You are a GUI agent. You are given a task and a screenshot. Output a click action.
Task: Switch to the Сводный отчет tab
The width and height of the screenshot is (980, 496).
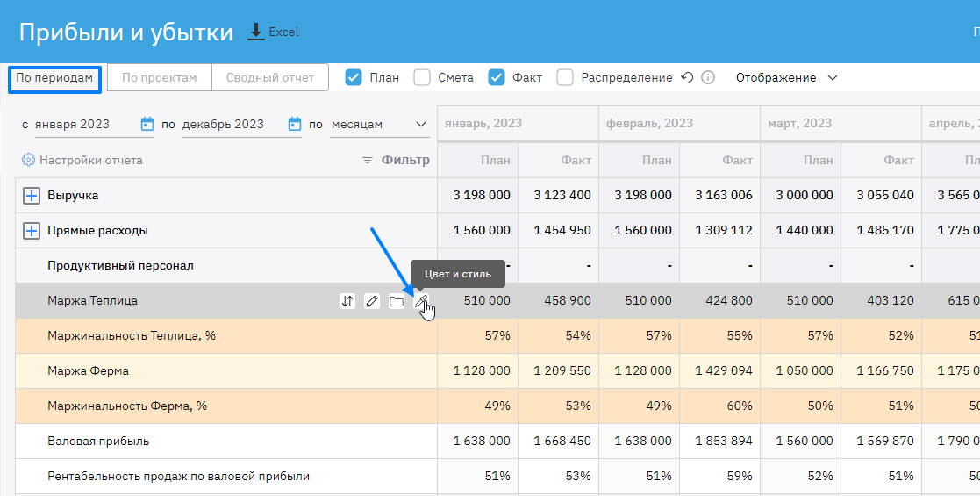(x=270, y=77)
